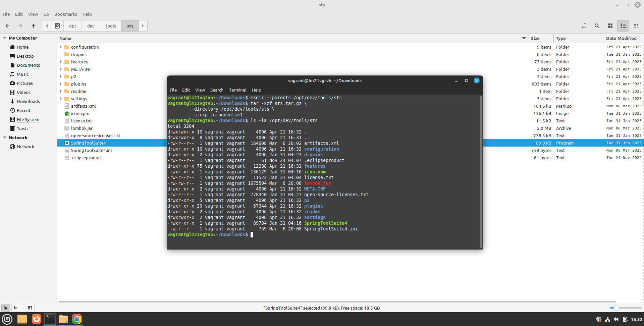Go up to the parent folder
The image size is (644, 326).
click(x=34, y=26)
